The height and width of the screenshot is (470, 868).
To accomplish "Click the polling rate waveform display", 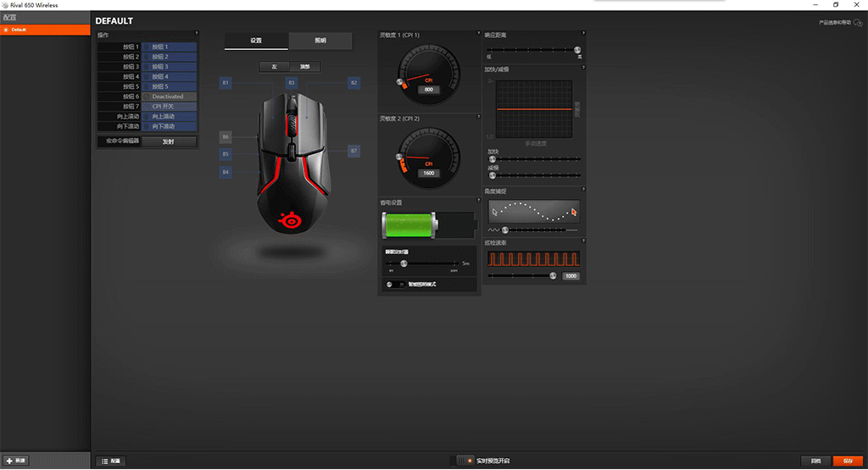I will (x=534, y=259).
